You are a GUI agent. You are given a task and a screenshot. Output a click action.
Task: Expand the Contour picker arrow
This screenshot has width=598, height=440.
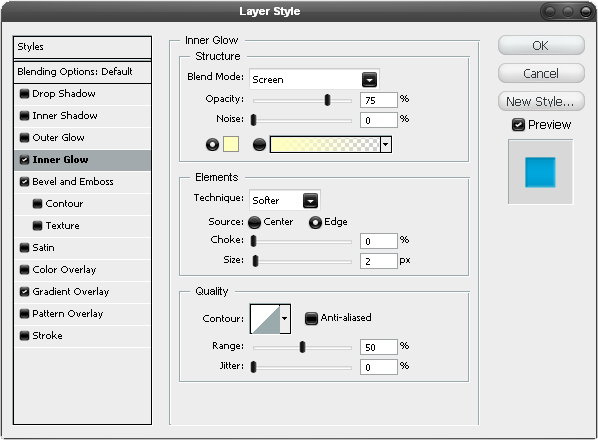pos(285,319)
